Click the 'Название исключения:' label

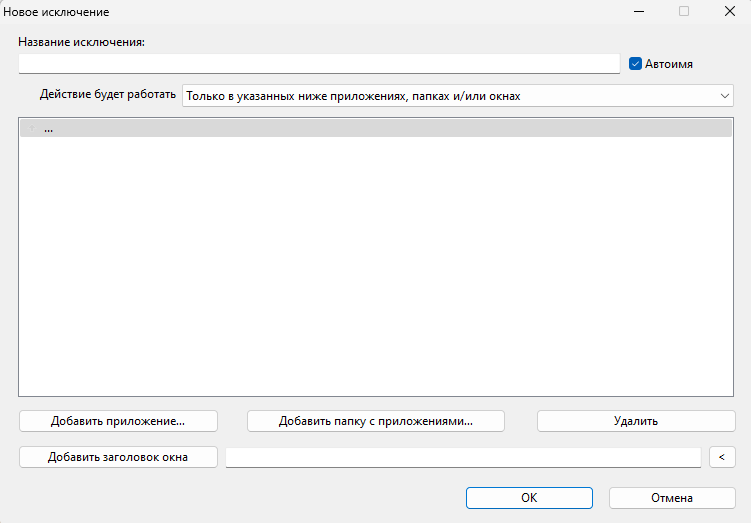tap(82, 42)
